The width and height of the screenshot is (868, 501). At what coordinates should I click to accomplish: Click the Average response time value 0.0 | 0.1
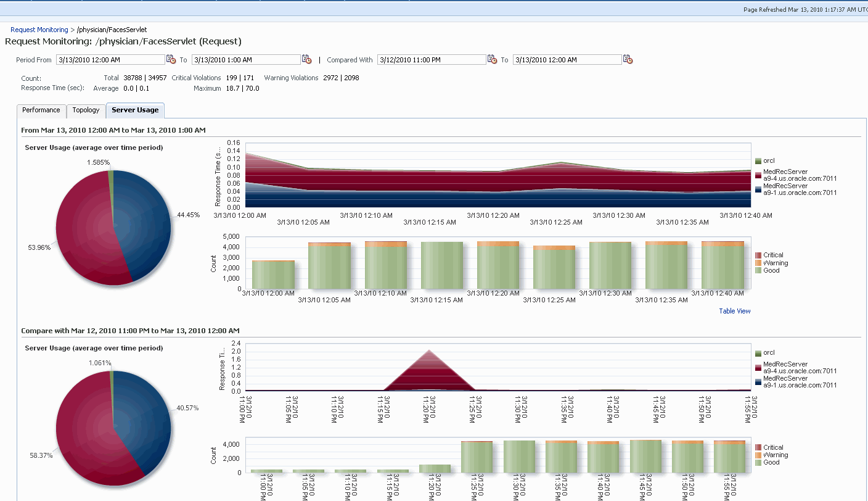click(x=136, y=88)
